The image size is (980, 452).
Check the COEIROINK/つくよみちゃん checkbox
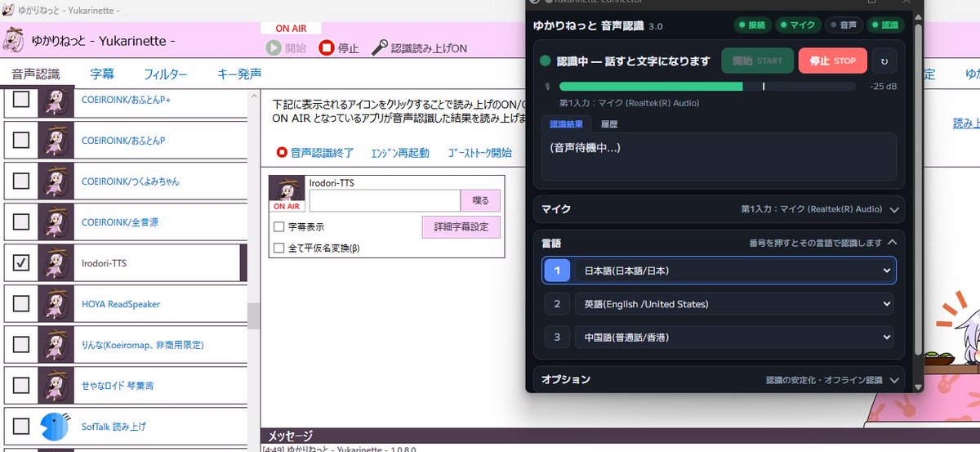[21, 181]
